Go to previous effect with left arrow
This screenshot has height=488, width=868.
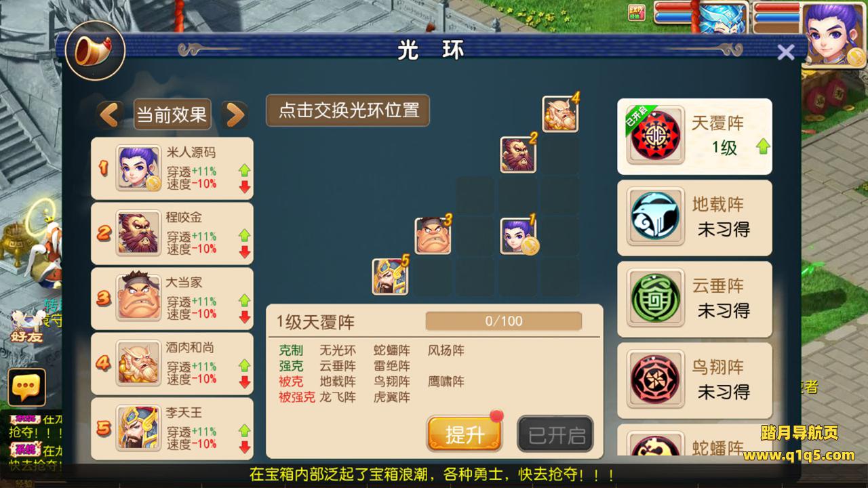pyautogui.click(x=110, y=115)
